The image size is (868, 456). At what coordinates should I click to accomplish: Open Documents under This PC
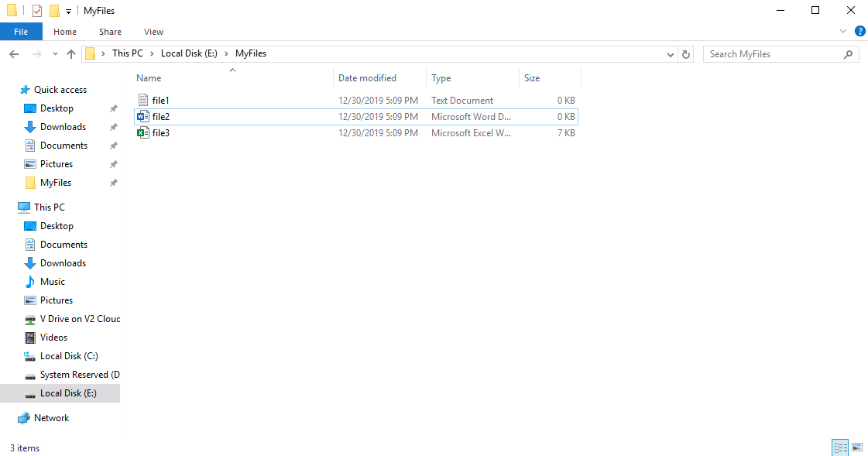coord(63,245)
